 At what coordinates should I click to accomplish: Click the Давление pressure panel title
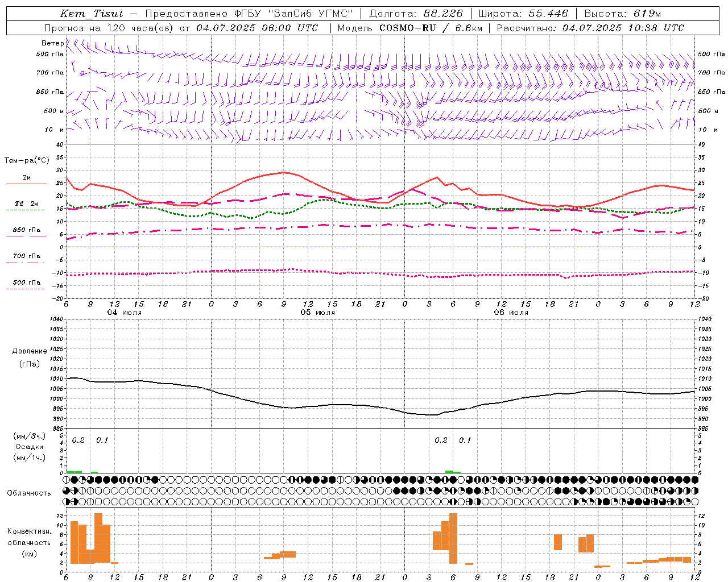pyautogui.click(x=30, y=351)
